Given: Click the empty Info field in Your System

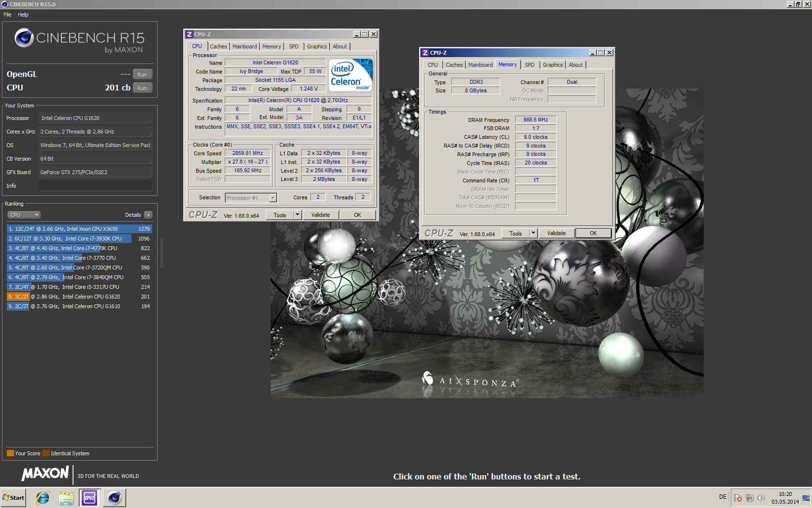Looking at the screenshot, I should pyautogui.click(x=95, y=186).
